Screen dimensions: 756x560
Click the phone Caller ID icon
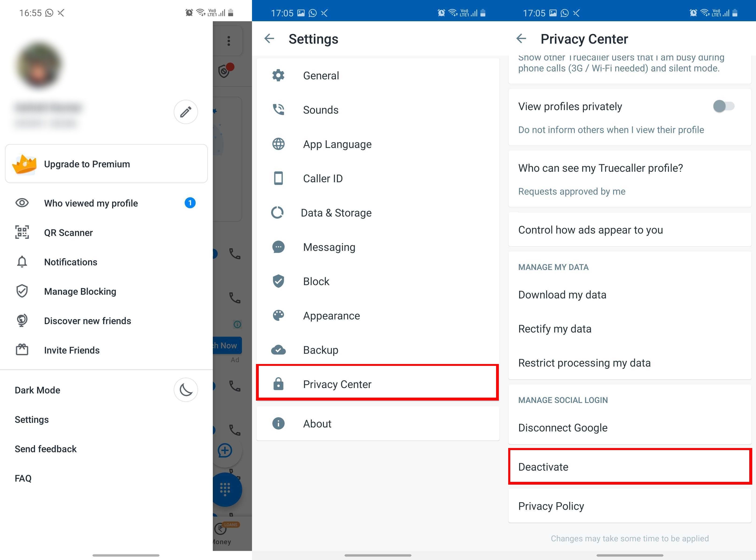click(x=278, y=178)
